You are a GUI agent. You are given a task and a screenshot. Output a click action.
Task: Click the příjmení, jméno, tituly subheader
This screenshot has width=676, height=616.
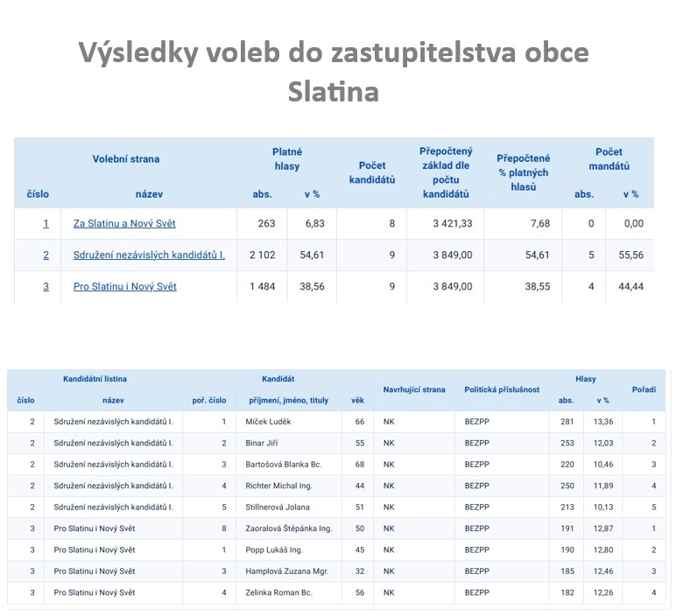pyautogui.click(x=288, y=401)
